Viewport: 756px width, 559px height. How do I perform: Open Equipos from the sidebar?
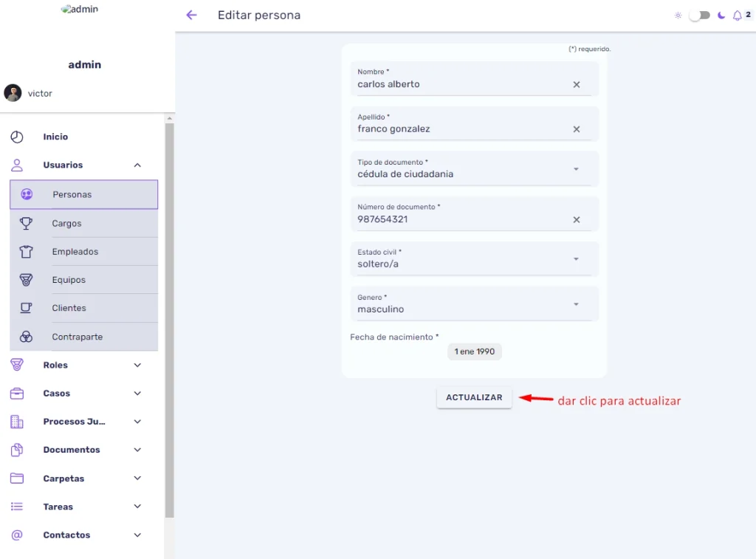pos(84,280)
